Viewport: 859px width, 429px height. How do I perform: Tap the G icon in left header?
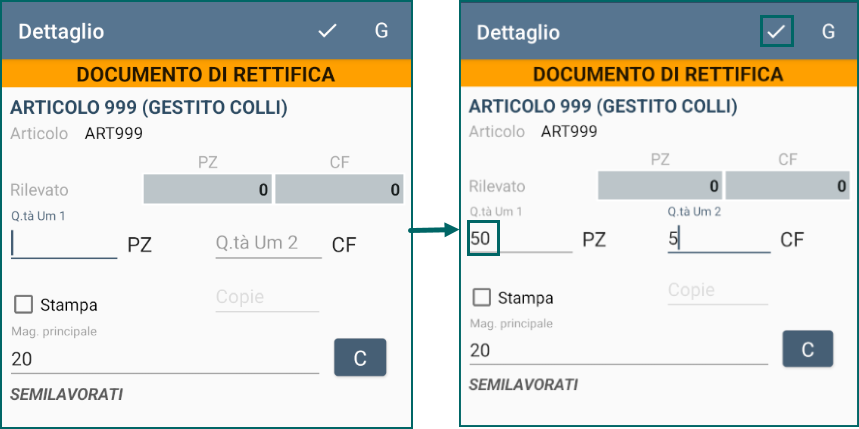(381, 31)
